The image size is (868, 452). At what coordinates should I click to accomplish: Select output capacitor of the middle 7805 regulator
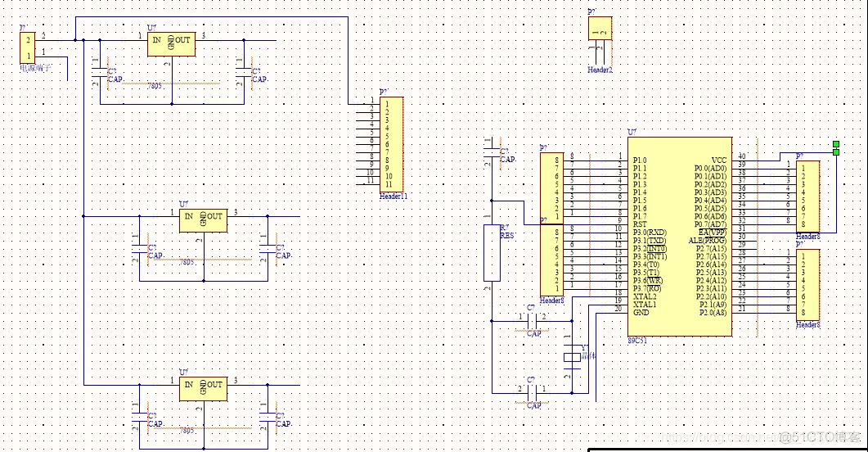click(268, 248)
